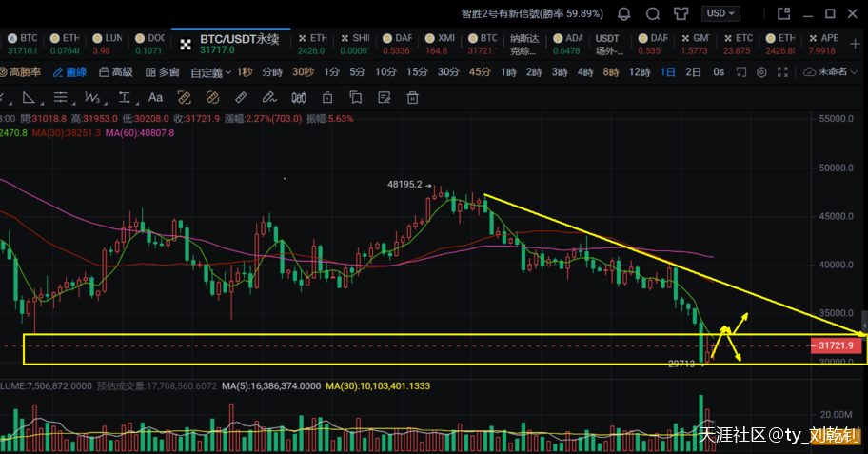The image size is (868, 454).
Task: Add a new ticker tab
Action: (x=857, y=44)
